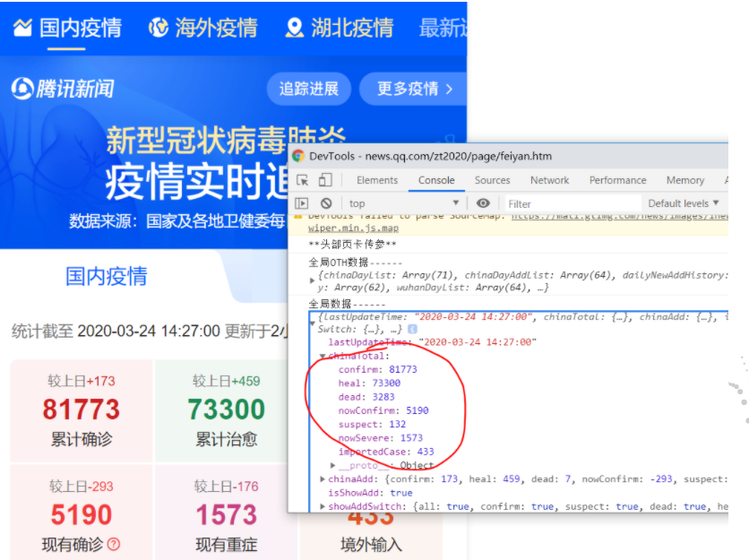Click the suspect: 132 console line
The width and height of the screenshot is (749, 560).
click(x=372, y=425)
